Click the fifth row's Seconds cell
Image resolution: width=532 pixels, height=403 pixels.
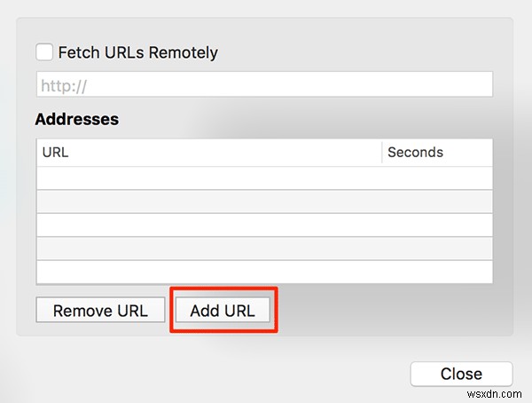(x=437, y=270)
